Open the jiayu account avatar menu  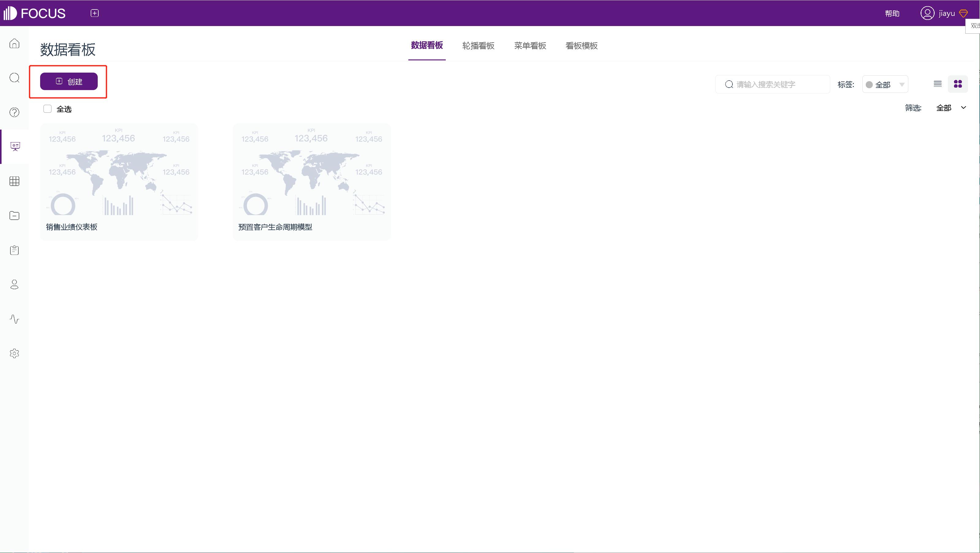(x=927, y=13)
